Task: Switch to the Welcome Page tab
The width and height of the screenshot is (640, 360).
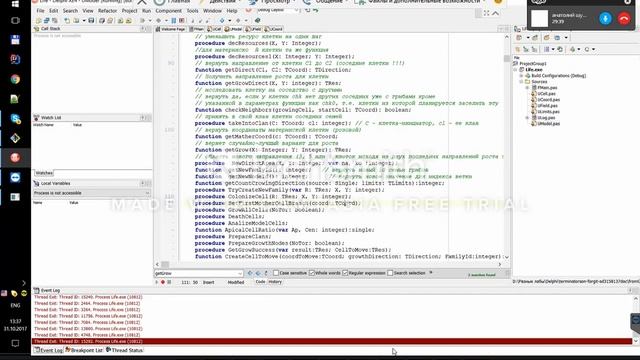Action: coord(171,29)
